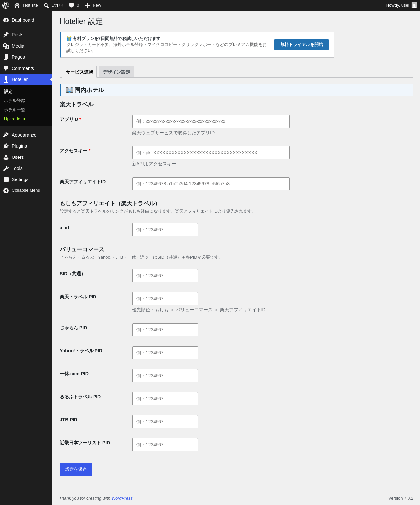This screenshot has height=505, width=420.
Task: Click the Collapse Menu arrow icon
Action: click(6, 190)
